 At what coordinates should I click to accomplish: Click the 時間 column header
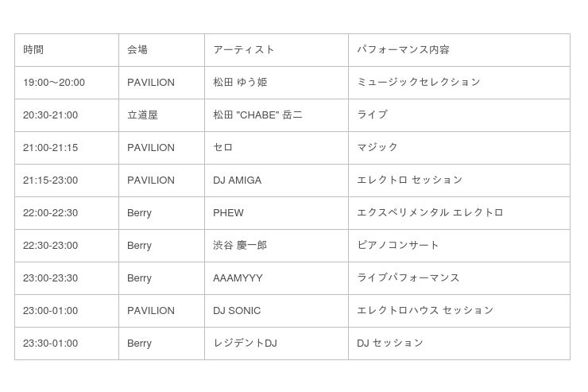tap(33, 50)
